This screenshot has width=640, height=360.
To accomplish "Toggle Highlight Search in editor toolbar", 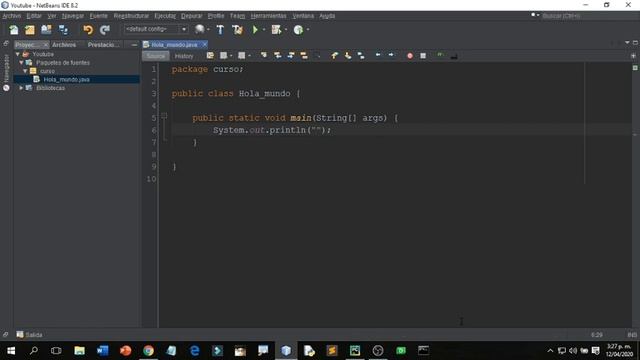I will coord(304,56).
